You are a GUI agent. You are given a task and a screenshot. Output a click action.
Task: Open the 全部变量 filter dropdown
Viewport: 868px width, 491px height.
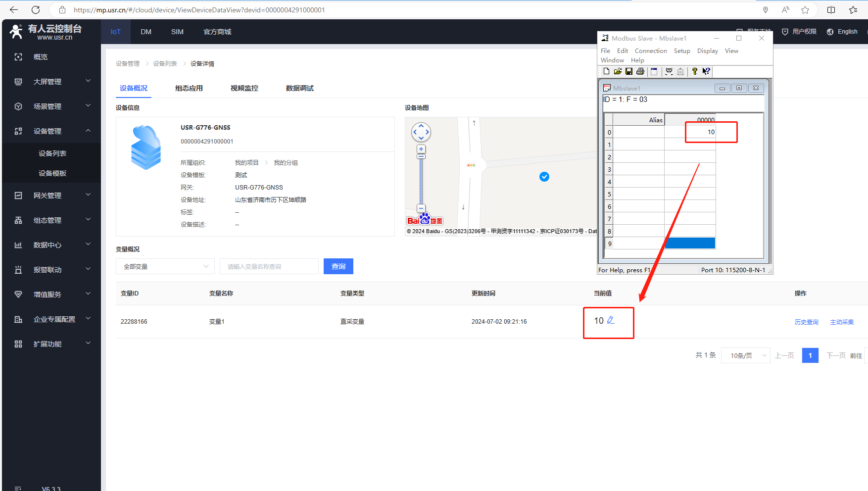click(x=165, y=266)
